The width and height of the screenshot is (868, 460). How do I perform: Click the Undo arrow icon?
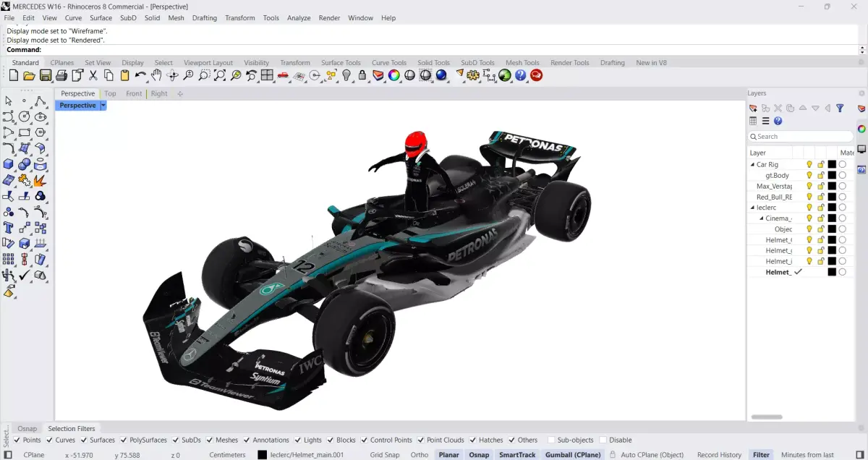pos(140,75)
